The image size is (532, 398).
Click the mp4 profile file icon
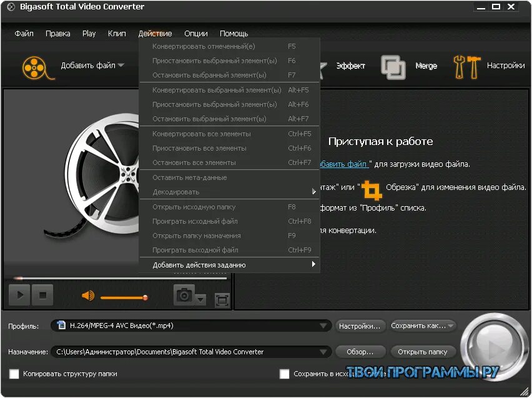point(61,325)
